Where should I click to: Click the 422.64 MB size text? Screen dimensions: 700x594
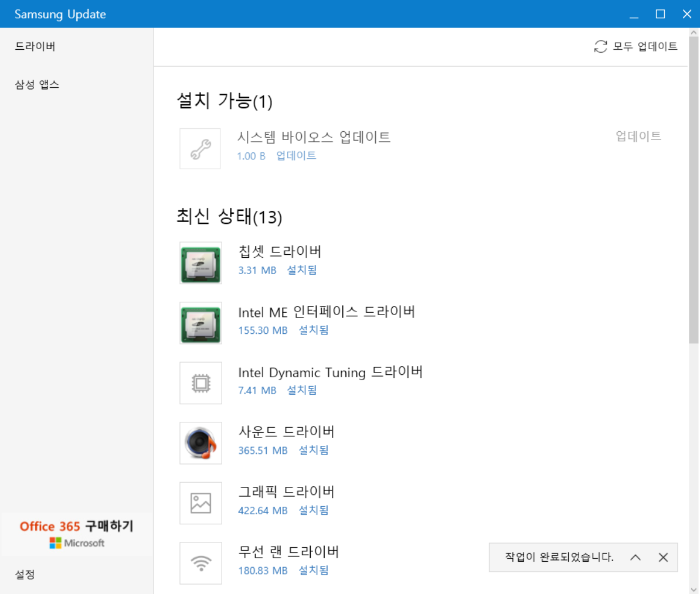coord(263,511)
